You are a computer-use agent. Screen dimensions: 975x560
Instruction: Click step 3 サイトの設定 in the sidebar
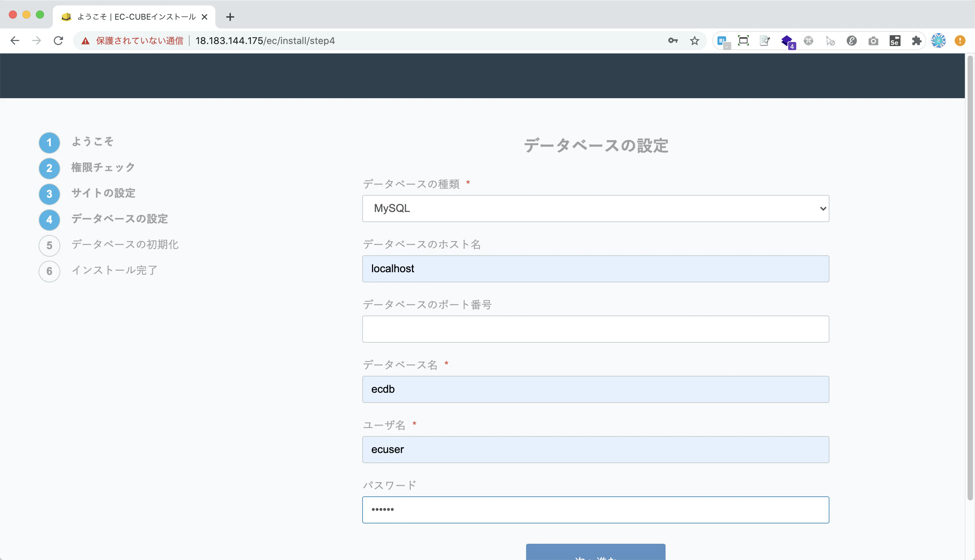point(87,194)
